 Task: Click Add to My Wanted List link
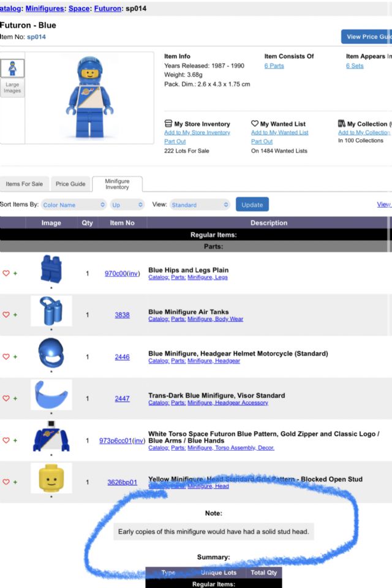279,133
